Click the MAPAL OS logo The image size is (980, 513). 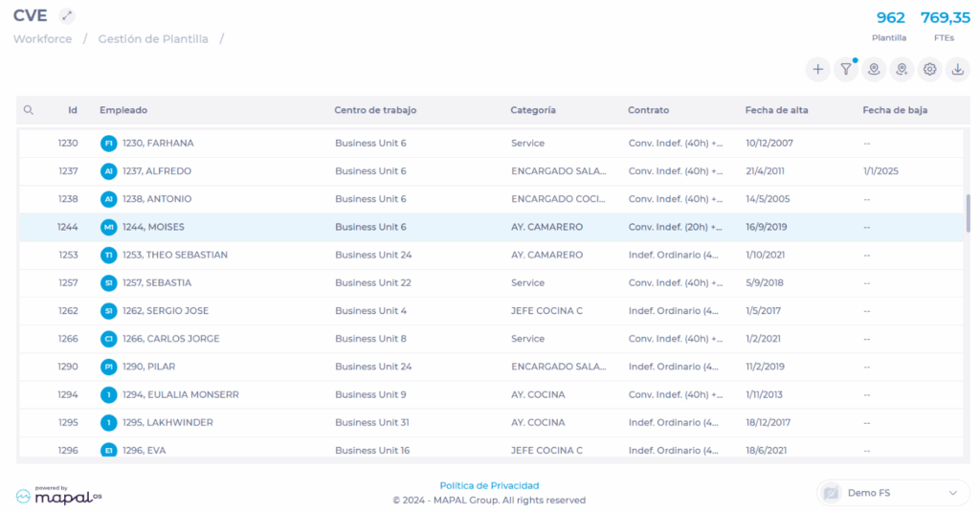click(x=58, y=495)
